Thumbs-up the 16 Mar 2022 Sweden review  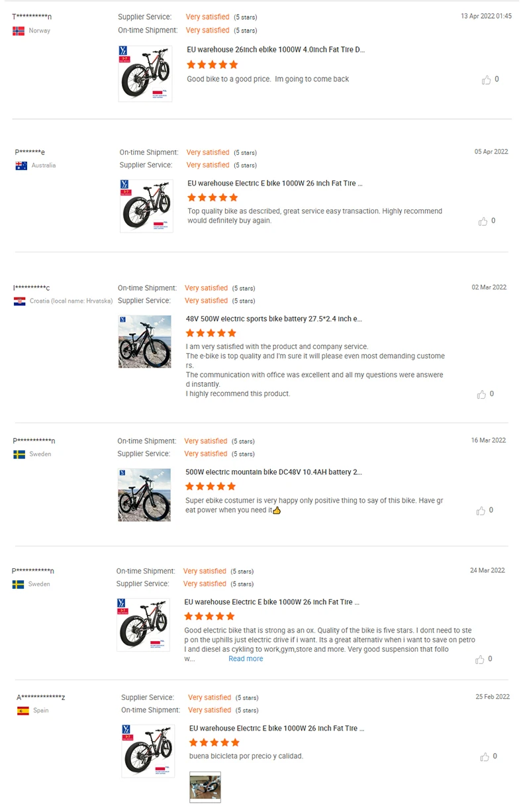[481, 511]
